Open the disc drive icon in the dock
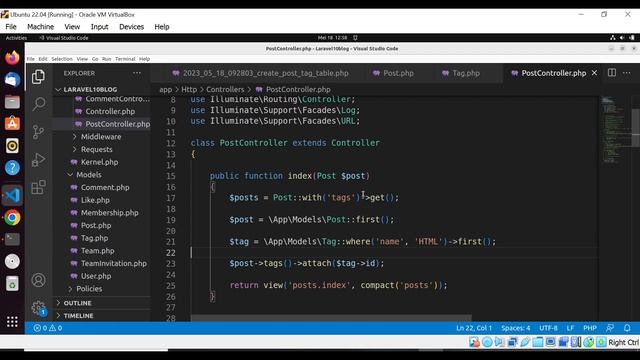The image size is (640, 360). click(x=12, y=261)
